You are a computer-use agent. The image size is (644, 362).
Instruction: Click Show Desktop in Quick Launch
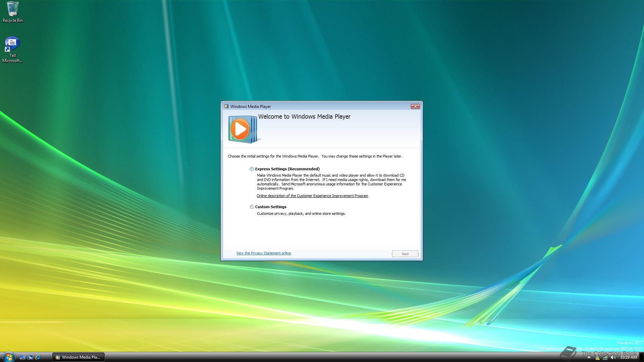(22, 357)
